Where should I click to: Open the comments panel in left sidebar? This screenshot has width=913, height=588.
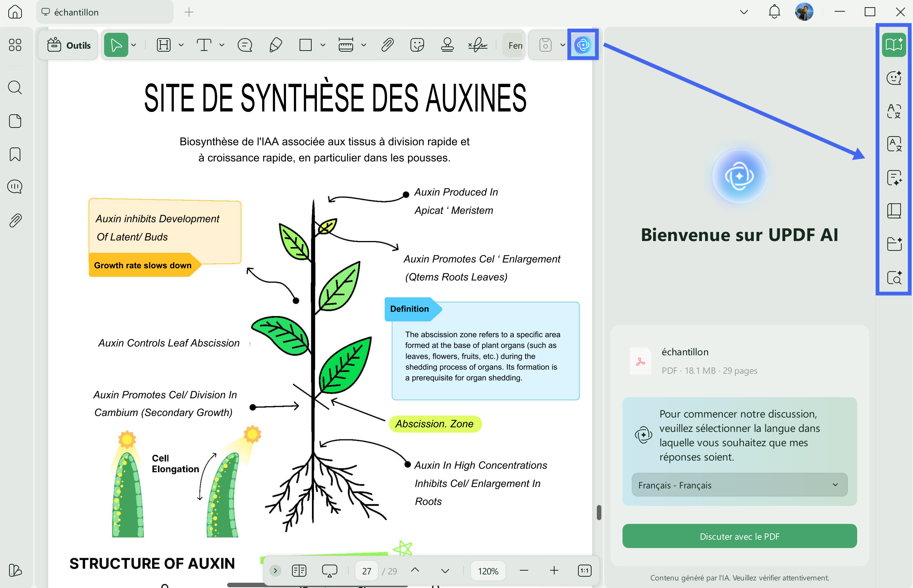(x=15, y=187)
